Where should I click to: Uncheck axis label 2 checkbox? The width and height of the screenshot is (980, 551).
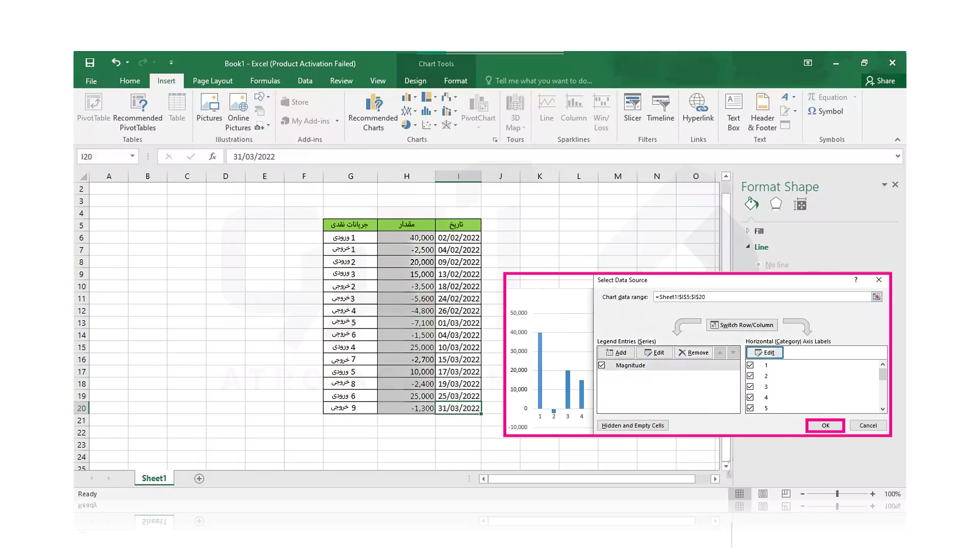pyautogui.click(x=750, y=376)
